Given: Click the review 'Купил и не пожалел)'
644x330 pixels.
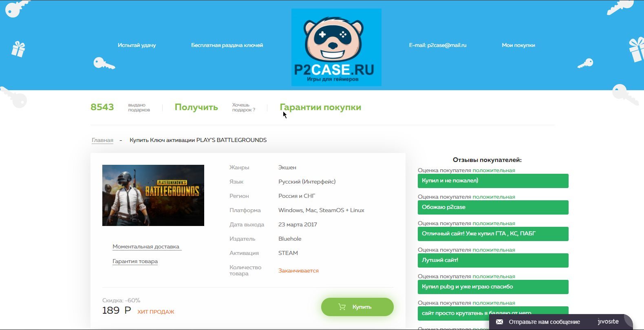Looking at the screenshot, I should click(493, 181).
